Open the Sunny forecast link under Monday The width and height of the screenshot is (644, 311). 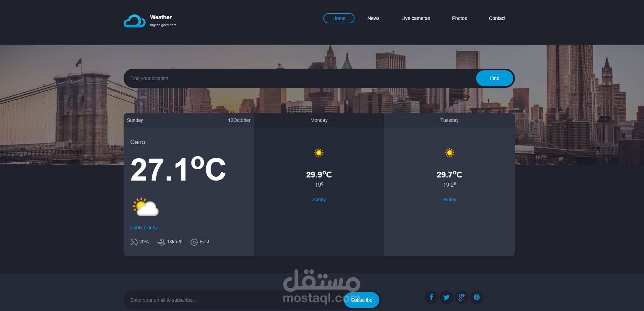[319, 199]
